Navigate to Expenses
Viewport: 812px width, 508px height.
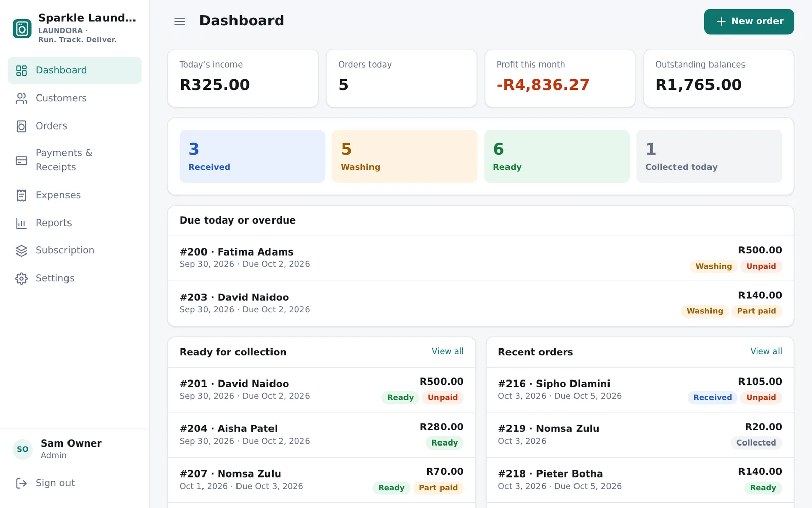(x=75, y=195)
